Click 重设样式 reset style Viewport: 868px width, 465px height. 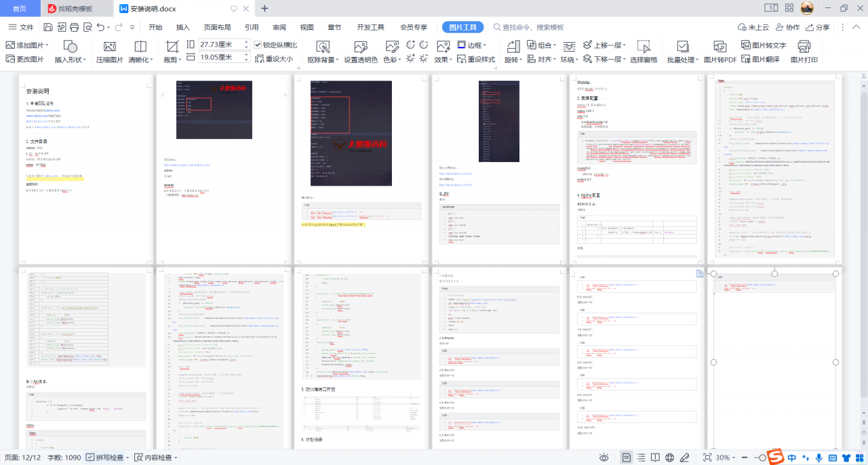(475, 59)
